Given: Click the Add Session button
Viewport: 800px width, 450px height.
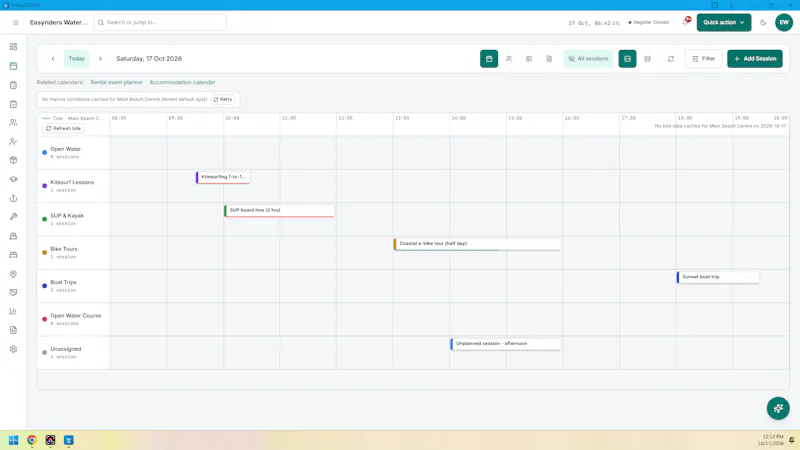Looking at the screenshot, I should click(755, 59).
